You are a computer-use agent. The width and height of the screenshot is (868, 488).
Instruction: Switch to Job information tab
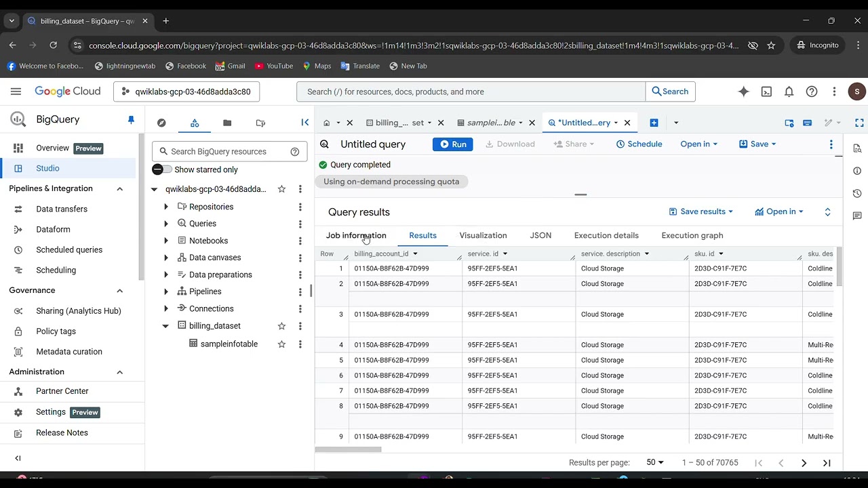point(356,235)
